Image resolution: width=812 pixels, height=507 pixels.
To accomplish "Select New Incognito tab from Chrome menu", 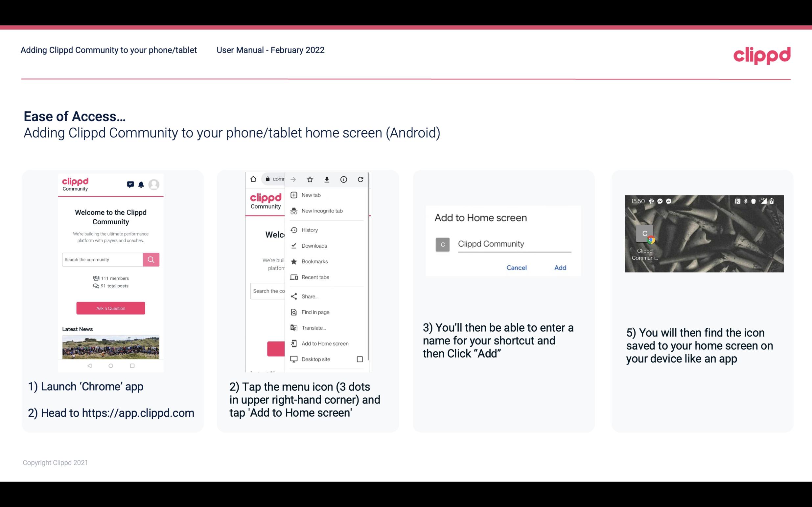I will [x=321, y=211].
